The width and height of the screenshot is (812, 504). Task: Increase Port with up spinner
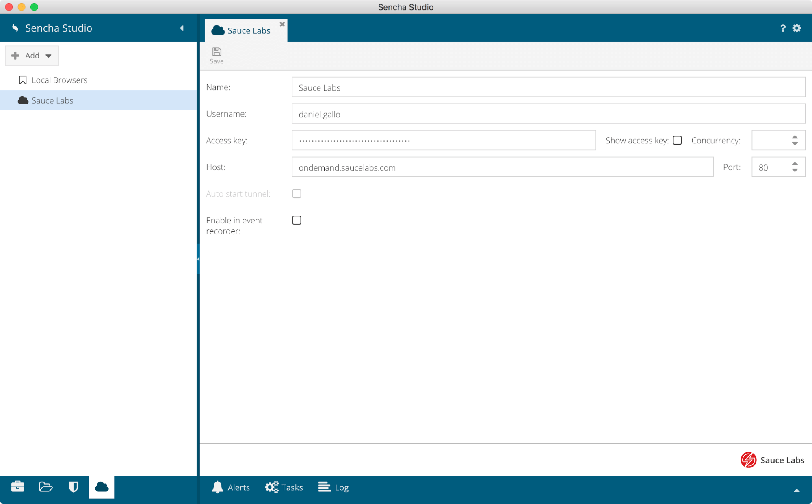pos(795,163)
